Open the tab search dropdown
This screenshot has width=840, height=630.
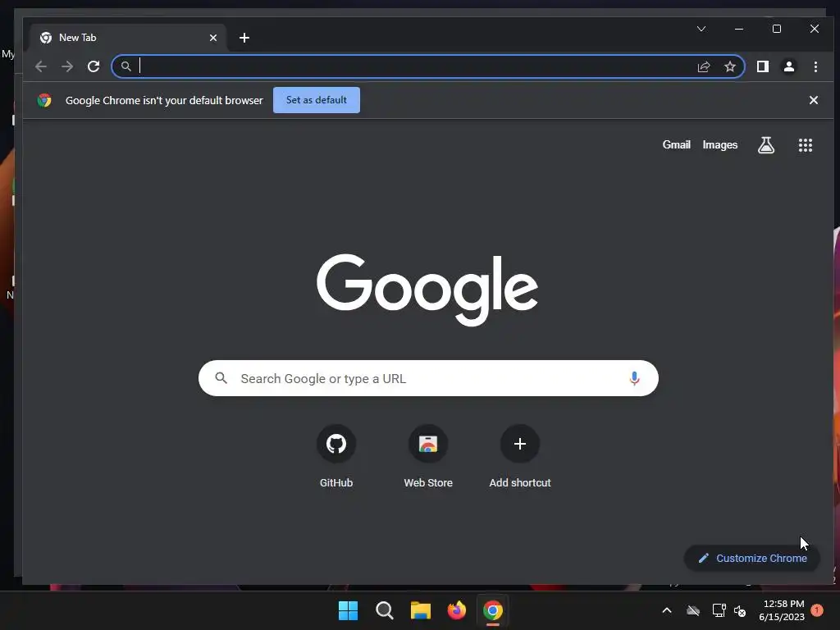[701, 29]
